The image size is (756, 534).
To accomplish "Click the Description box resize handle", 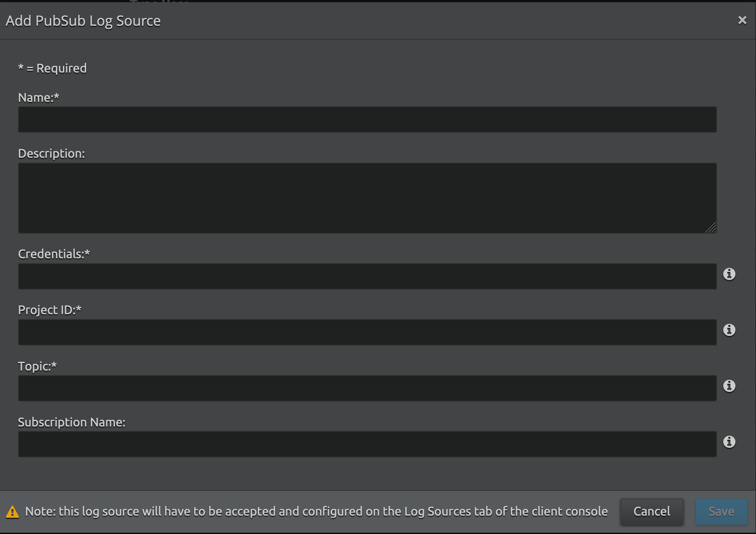I will 711,228.
